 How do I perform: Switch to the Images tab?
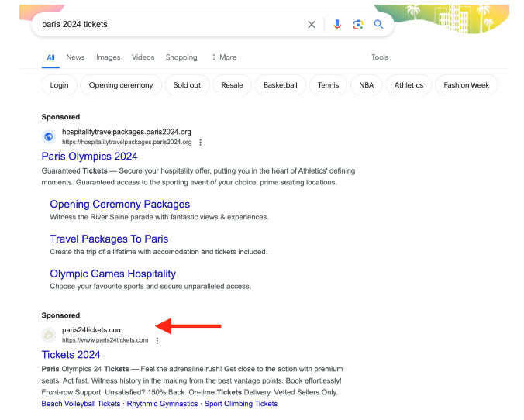click(x=108, y=57)
